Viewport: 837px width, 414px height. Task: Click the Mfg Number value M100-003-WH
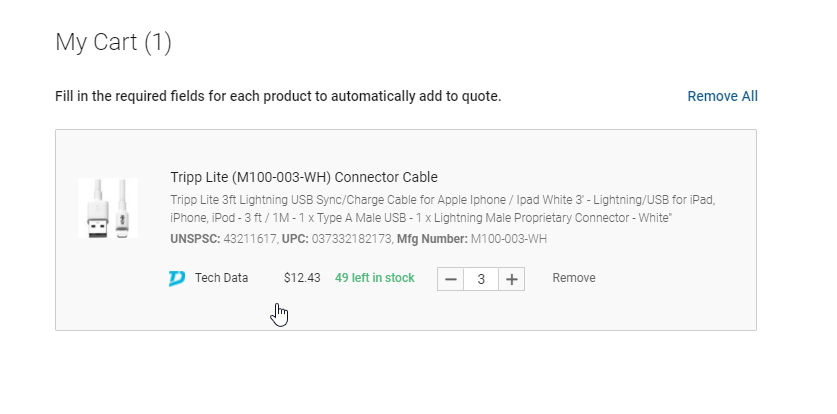508,239
